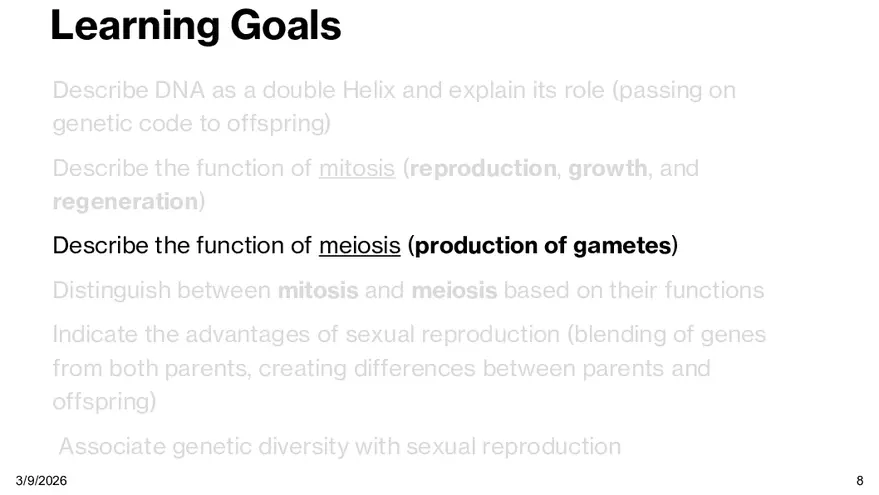Click the "based on their functions" text

click(634, 291)
